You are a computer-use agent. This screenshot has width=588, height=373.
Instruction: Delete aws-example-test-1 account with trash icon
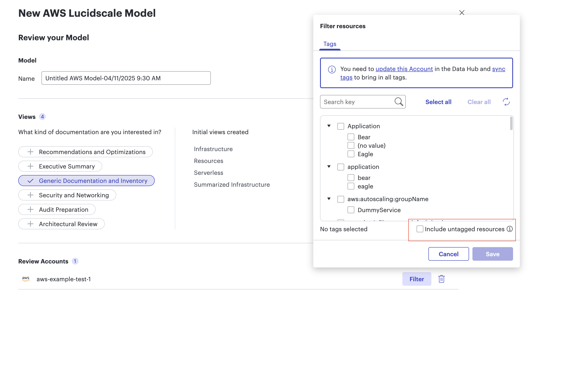[441, 279]
